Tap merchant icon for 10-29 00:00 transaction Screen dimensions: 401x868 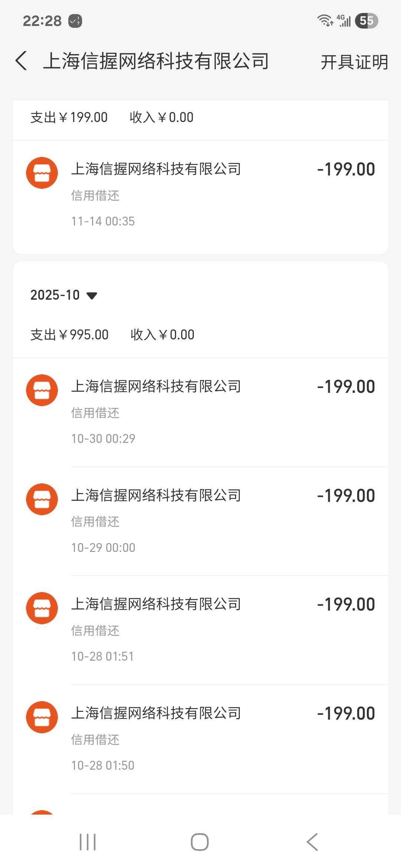click(x=42, y=499)
